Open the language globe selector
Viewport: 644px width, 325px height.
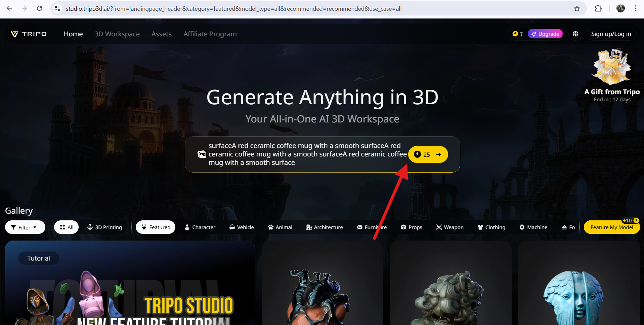tap(575, 34)
